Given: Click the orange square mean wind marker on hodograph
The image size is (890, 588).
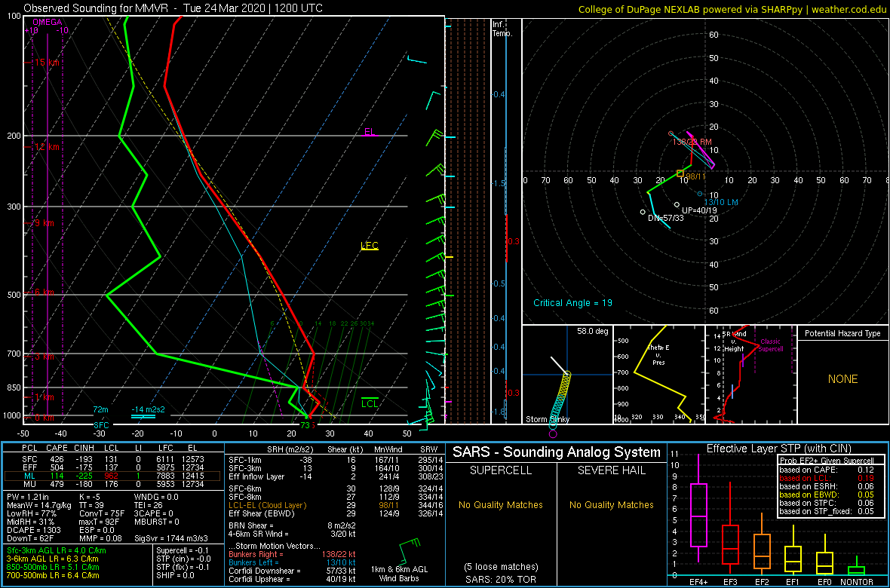Looking at the screenshot, I should 680,173.
